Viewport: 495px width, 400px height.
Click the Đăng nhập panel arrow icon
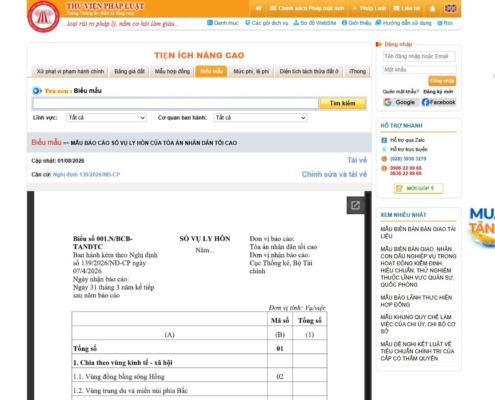[379, 44]
